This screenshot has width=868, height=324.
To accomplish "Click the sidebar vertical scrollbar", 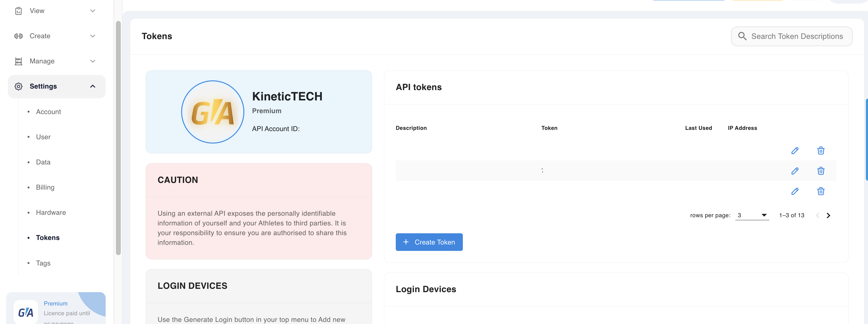I will point(118,138).
